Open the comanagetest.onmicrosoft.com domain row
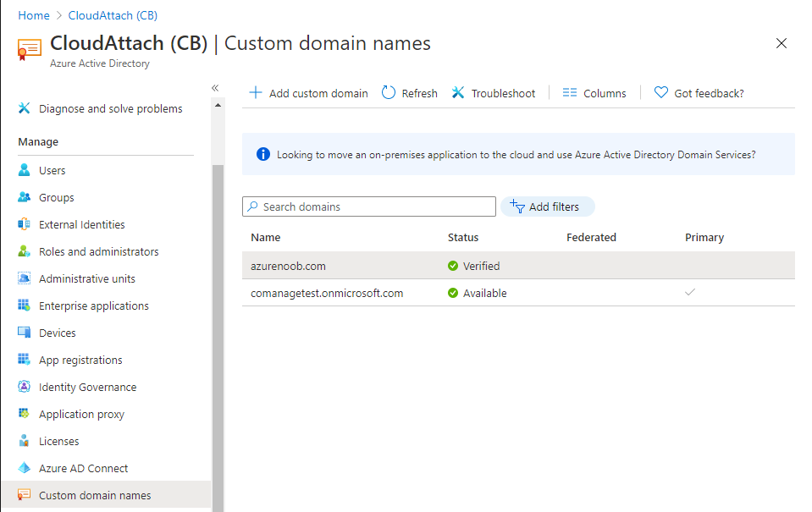Image resolution: width=812 pixels, height=512 pixels. coord(518,293)
